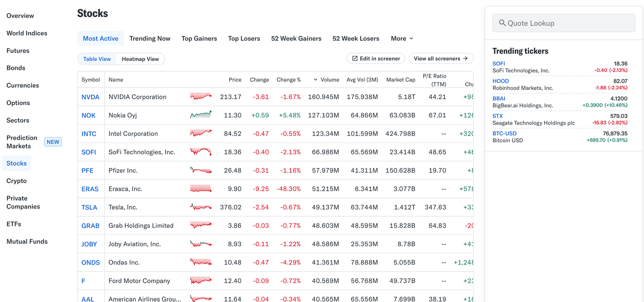The height and width of the screenshot is (302, 644).
Task: Open the GRAB symbol link
Action: click(90, 226)
